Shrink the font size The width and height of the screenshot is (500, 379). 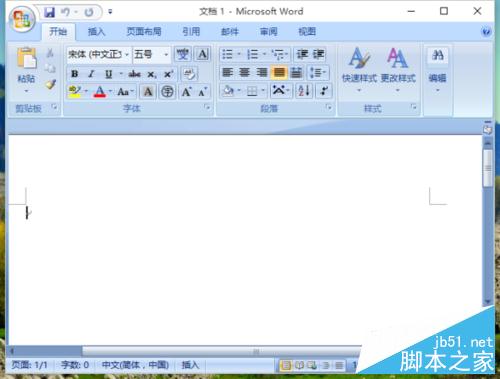click(203, 91)
